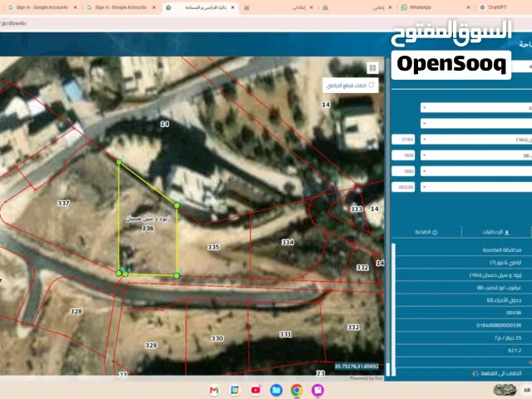Click parcel label 336 on the map
Screen dimensions: 532x399
point(148,229)
